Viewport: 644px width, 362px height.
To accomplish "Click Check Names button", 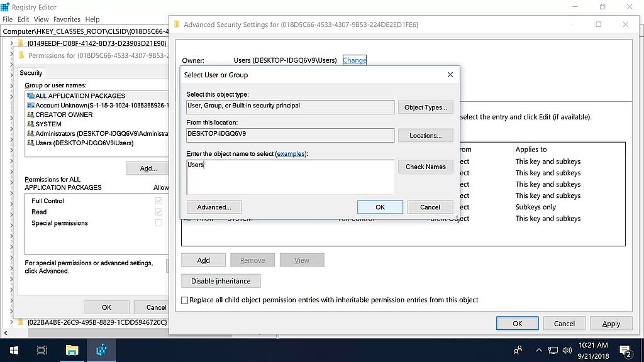I will 426,167.
